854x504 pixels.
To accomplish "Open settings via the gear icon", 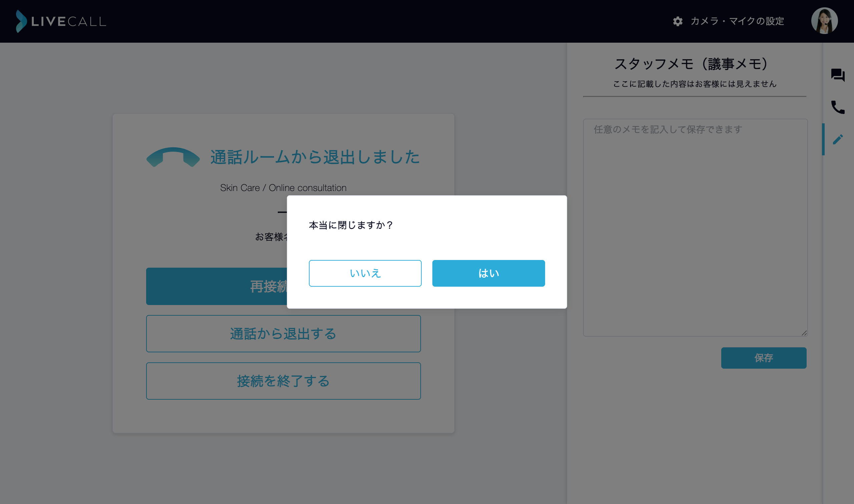I will (678, 21).
